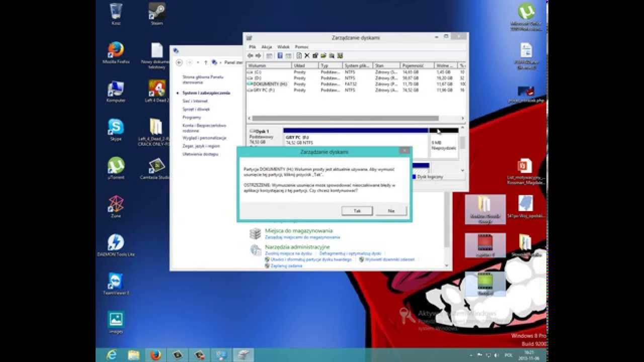Open the Zune desktop icon
This screenshot has height=362, width=644.
click(x=116, y=207)
